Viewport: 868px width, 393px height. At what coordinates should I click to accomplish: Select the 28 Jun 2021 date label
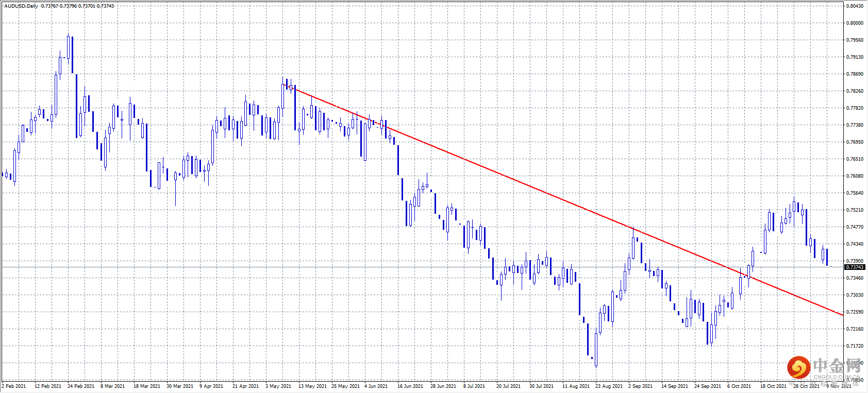click(x=443, y=386)
